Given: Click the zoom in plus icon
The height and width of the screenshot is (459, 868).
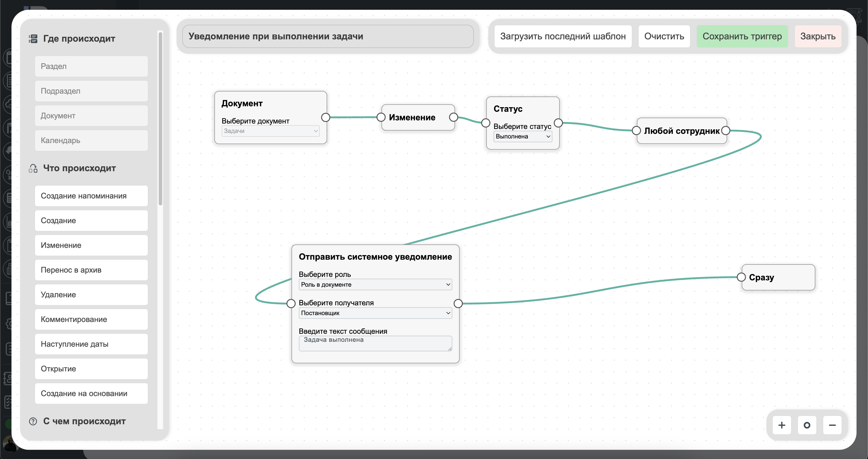Looking at the screenshot, I should pyautogui.click(x=782, y=425).
